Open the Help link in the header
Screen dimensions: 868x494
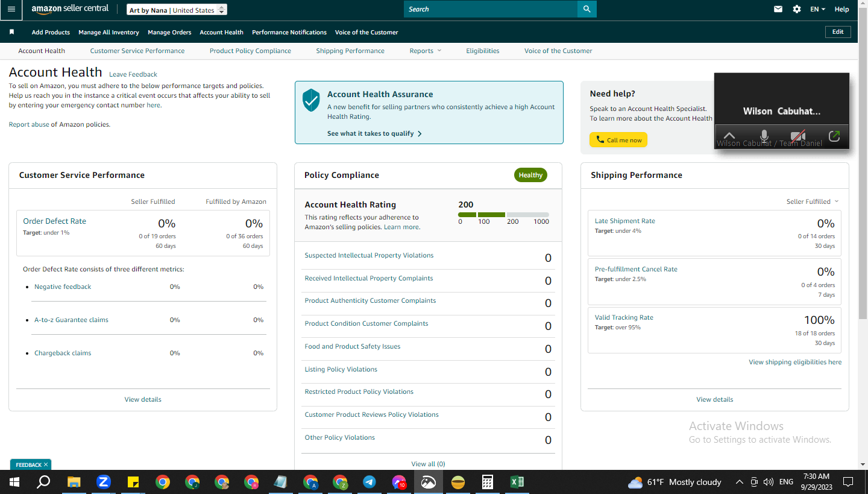tap(841, 9)
